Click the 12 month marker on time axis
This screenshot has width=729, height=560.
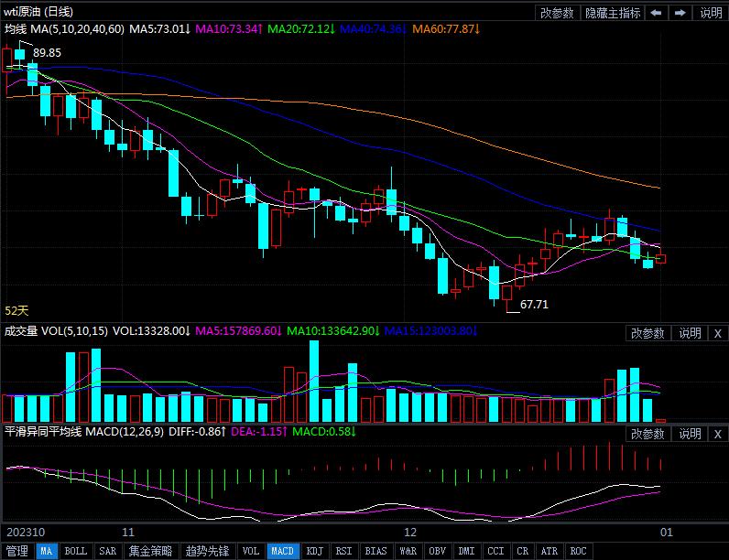click(x=410, y=532)
